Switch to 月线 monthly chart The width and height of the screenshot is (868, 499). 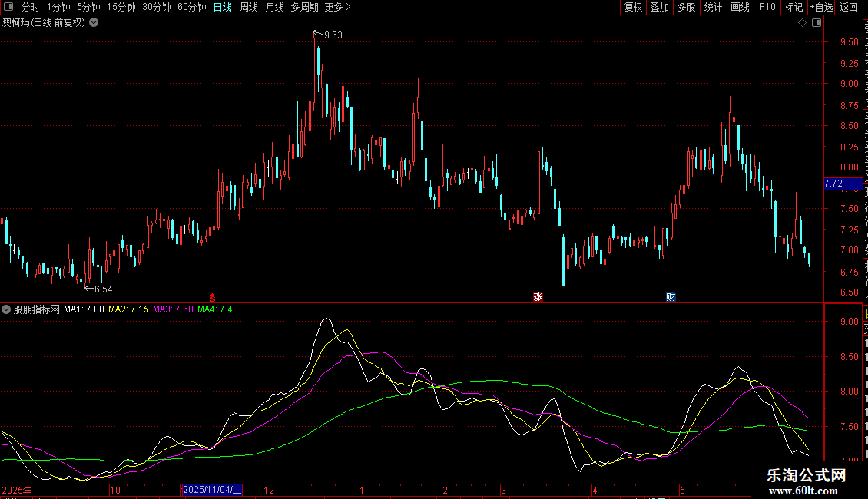(x=274, y=7)
